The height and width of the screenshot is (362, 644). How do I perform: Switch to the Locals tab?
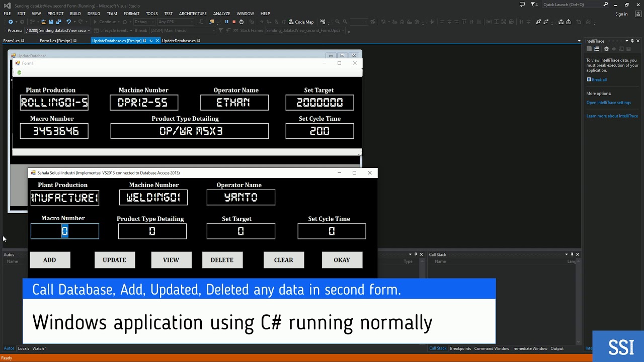click(24, 348)
